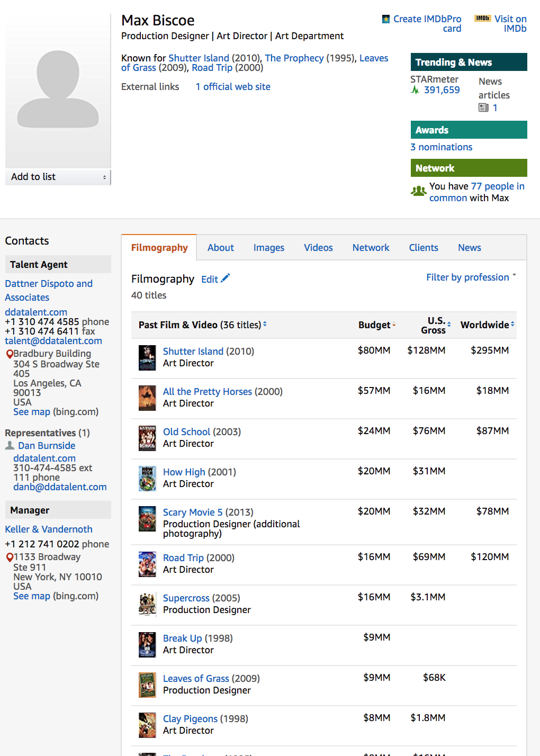Switch to the Videos tab
This screenshot has height=756, width=540.
318,248
